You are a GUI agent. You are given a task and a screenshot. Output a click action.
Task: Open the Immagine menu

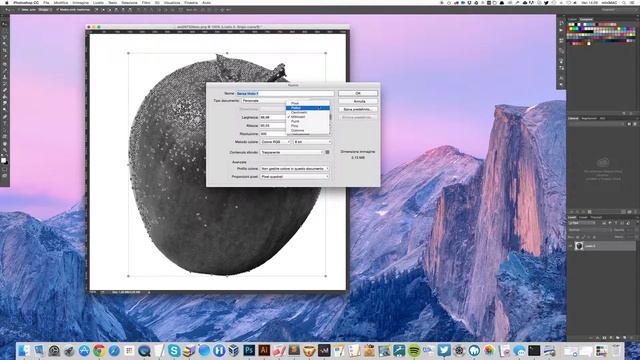click(80, 2)
